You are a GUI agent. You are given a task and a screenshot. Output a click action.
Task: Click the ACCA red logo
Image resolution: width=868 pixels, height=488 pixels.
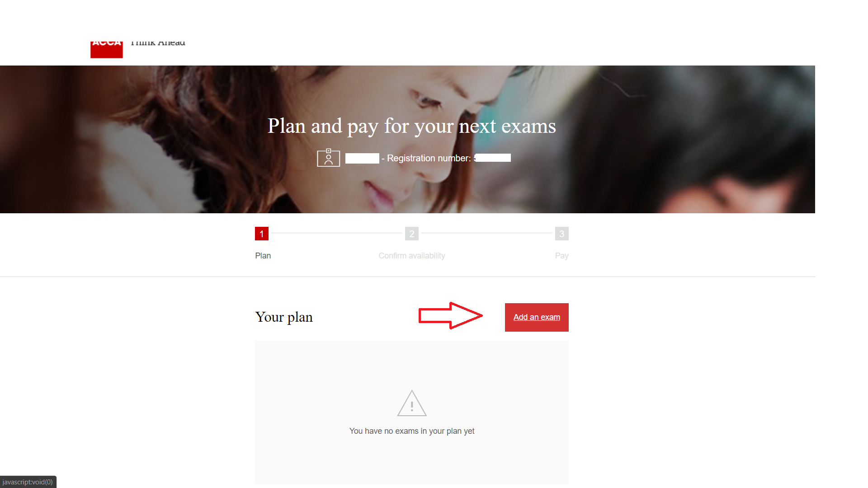107,49
